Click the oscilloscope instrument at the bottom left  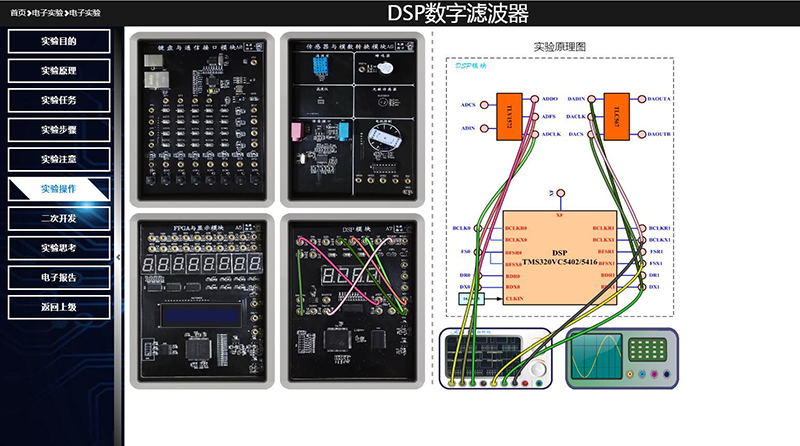tap(494, 359)
